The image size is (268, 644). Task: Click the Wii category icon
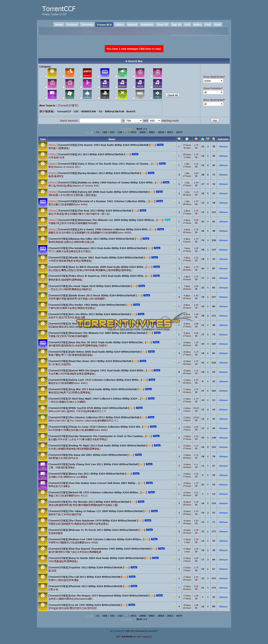click(140, 95)
